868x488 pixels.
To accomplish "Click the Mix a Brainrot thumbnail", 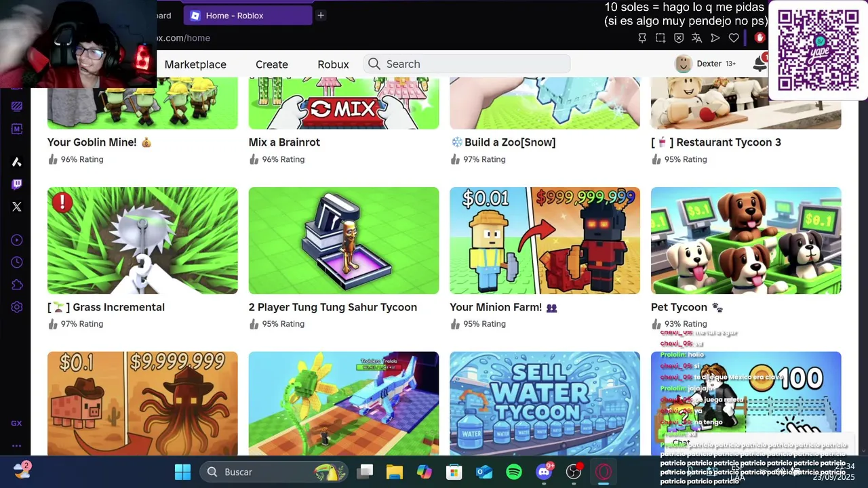I will (344, 103).
